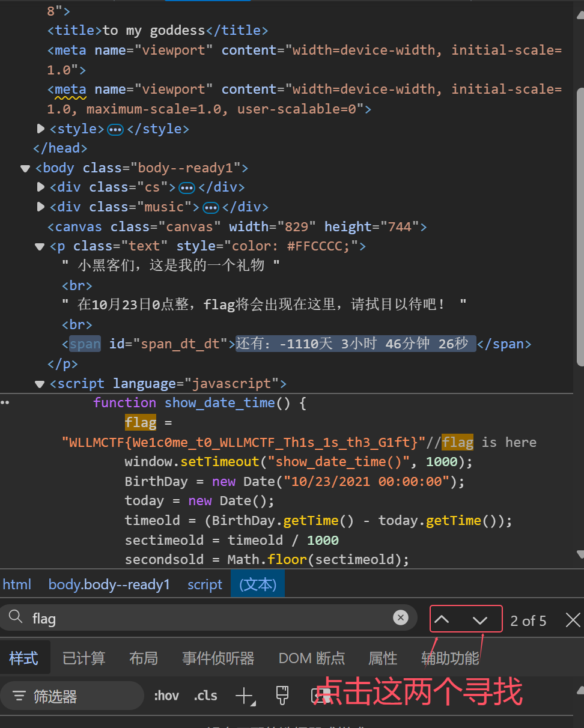Click the 筛选器 filter input

click(73, 696)
